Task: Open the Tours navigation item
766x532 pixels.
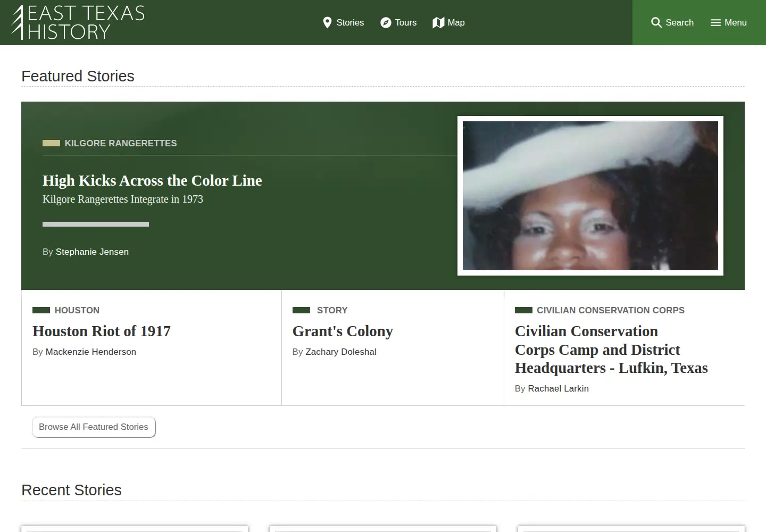Action: coord(398,22)
